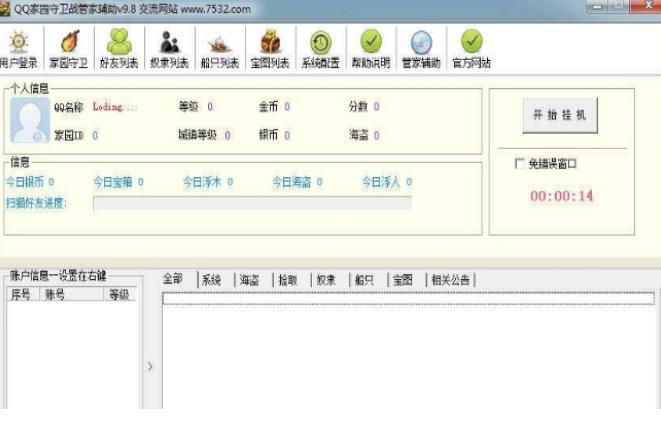This screenshot has height=425, width=661.
Task: Click the 今日海盗 label
Action: tap(292, 182)
